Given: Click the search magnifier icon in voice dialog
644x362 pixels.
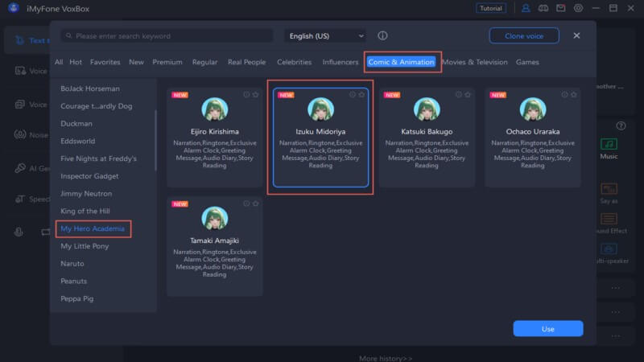Looking at the screenshot, I should click(x=69, y=36).
